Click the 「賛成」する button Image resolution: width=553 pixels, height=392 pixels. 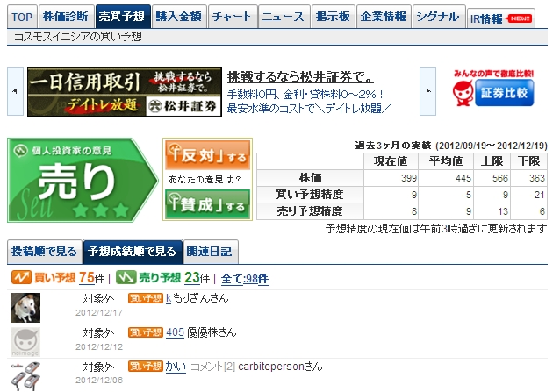pos(208,204)
